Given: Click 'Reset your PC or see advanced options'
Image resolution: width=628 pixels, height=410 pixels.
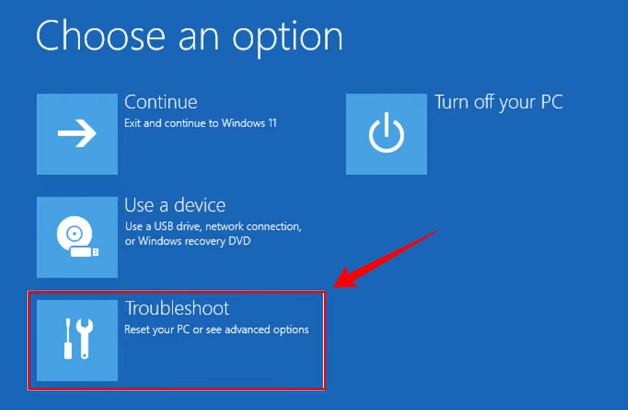Looking at the screenshot, I should (x=216, y=330).
